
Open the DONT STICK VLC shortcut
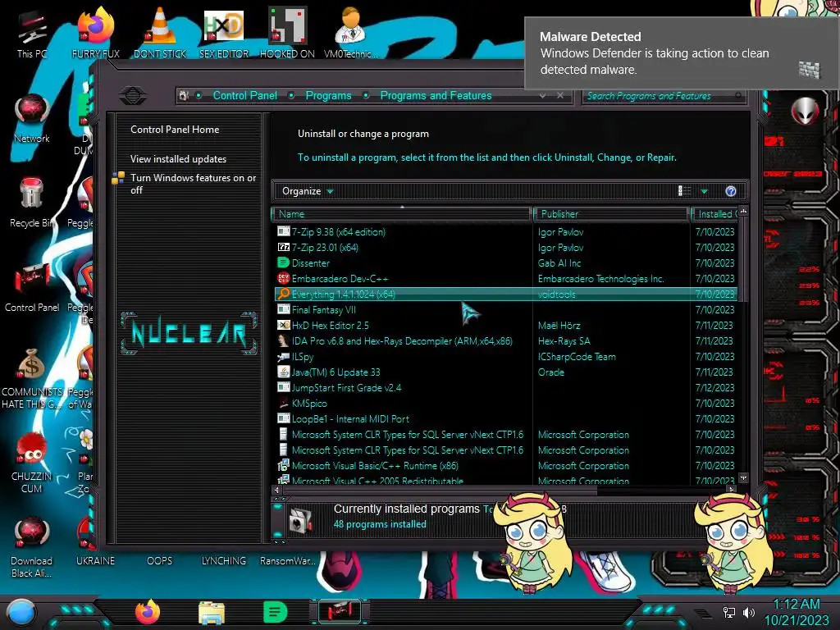click(x=160, y=33)
